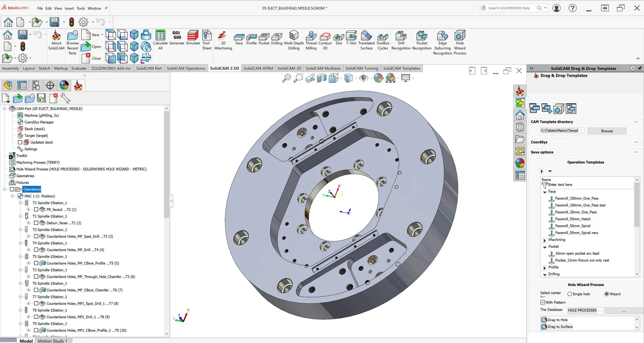The width and height of the screenshot is (644, 343).
Task: Open Edge Deburring Recognition
Action: point(442,36)
